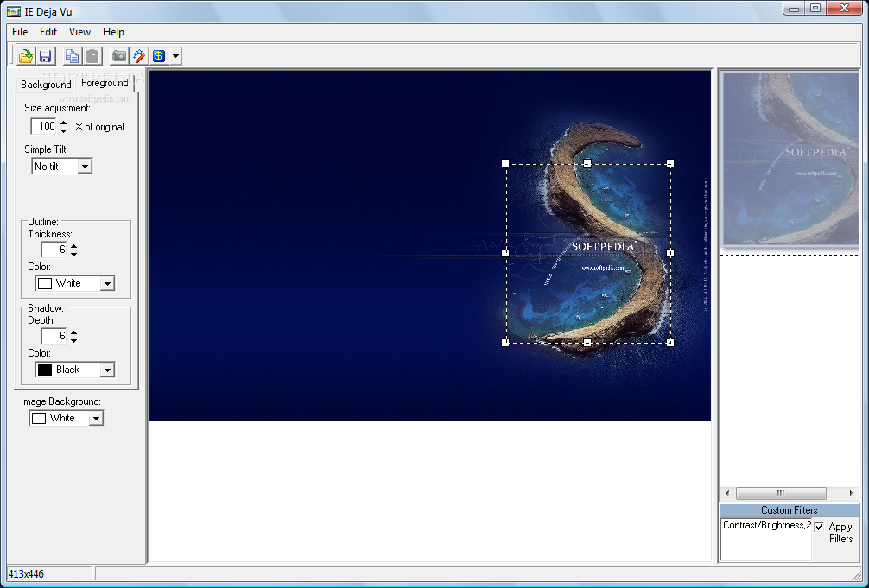
Task: Click the bottom-middle selection handle
Action: click(x=587, y=343)
